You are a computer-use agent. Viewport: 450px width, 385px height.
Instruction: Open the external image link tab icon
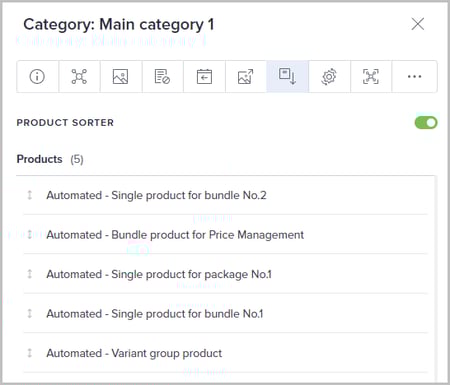point(246,76)
